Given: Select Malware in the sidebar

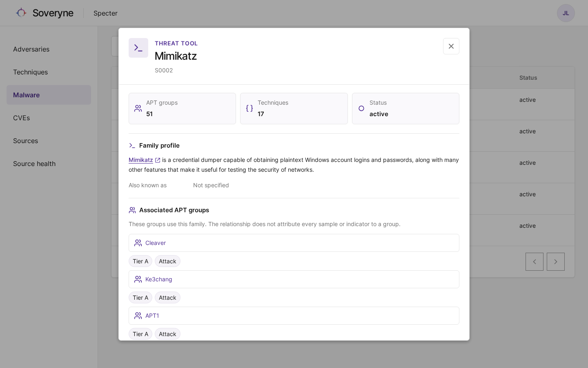Looking at the screenshot, I should tap(49, 95).
